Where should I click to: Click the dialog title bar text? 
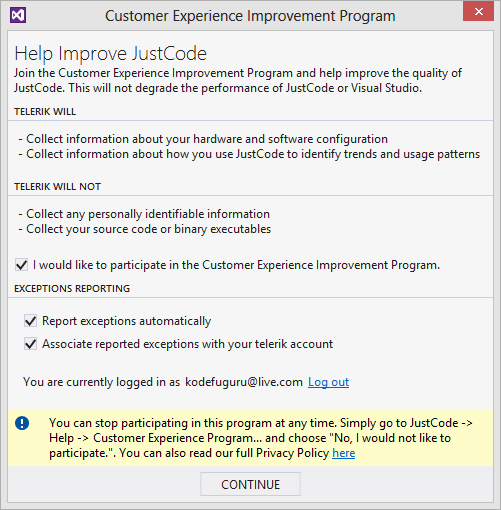coord(250,16)
